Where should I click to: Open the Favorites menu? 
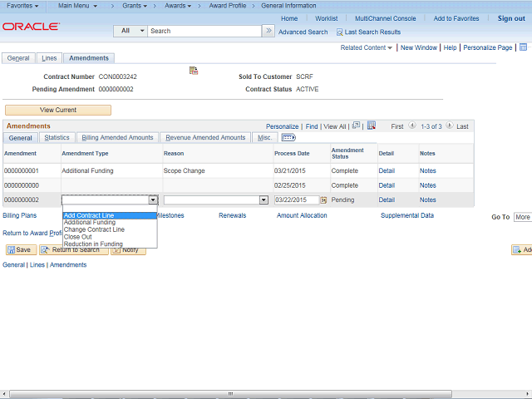(22, 6)
